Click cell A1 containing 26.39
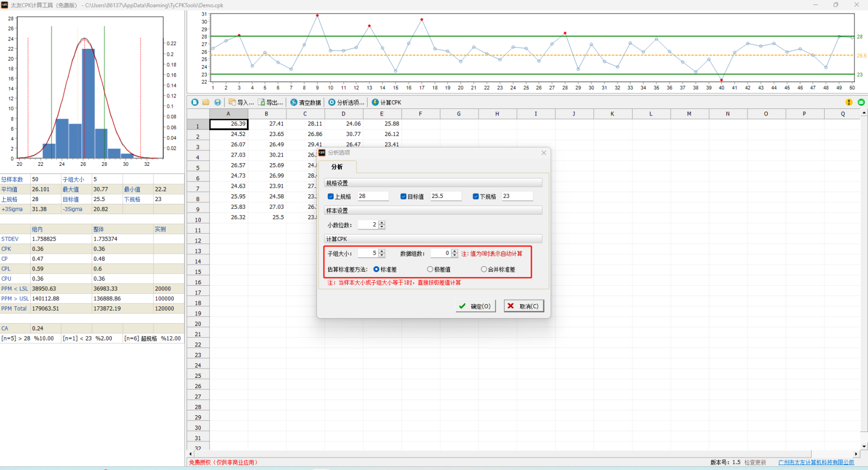 (228, 124)
